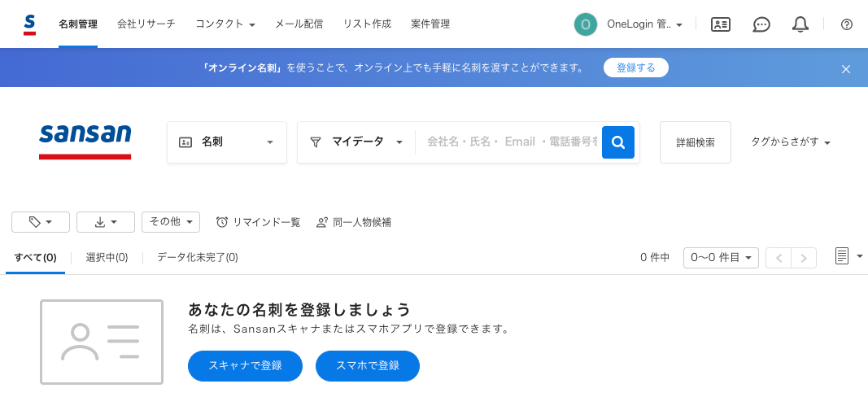Click the blue magnifier search button
The width and height of the screenshot is (868, 410).
(617, 142)
